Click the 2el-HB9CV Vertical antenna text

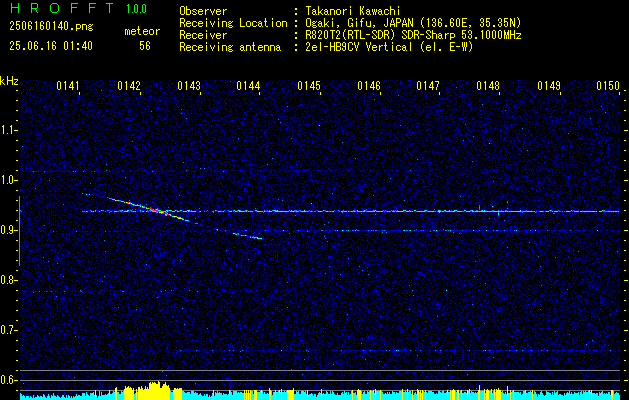389,47
